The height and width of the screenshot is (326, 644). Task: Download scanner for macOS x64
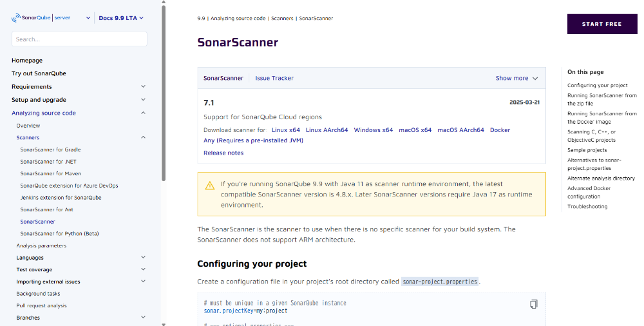pos(415,130)
